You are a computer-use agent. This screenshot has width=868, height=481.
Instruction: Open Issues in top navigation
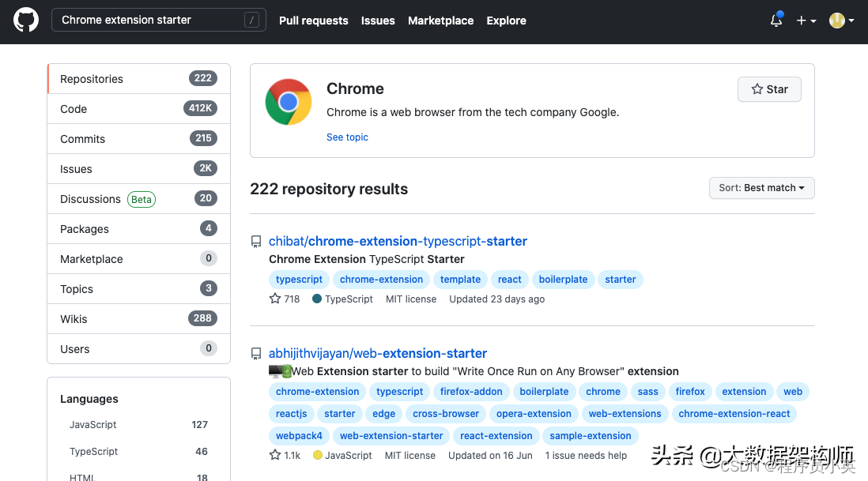tap(378, 21)
